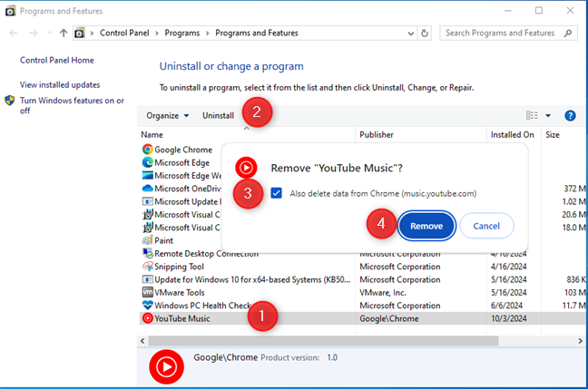Click the 6/6/2024 install date cell
The height and width of the screenshot is (389, 588).
pyautogui.click(x=506, y=305)
